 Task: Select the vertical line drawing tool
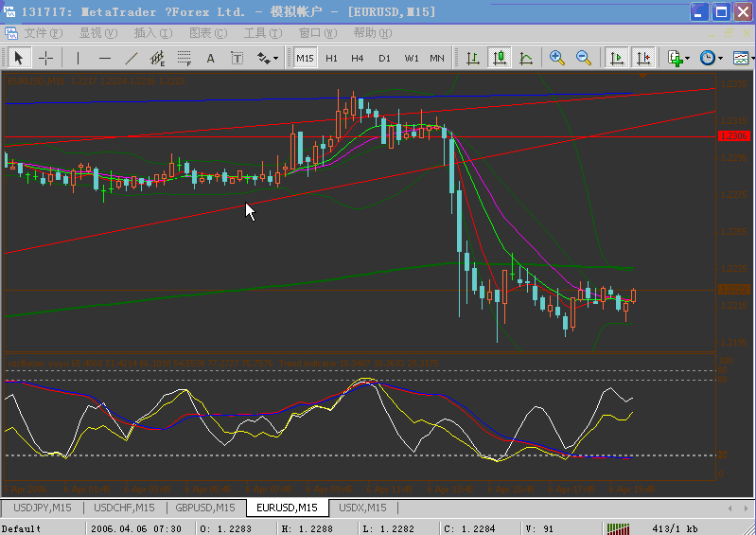(79, 58)
